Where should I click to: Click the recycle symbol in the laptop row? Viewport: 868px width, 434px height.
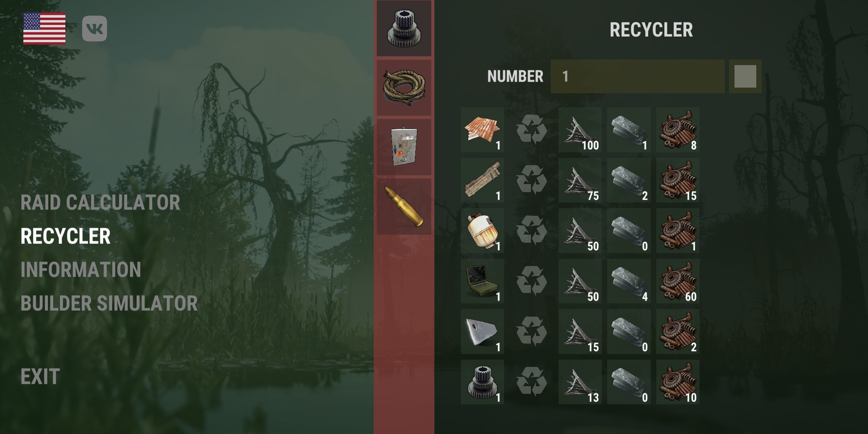tap(531, 281)
